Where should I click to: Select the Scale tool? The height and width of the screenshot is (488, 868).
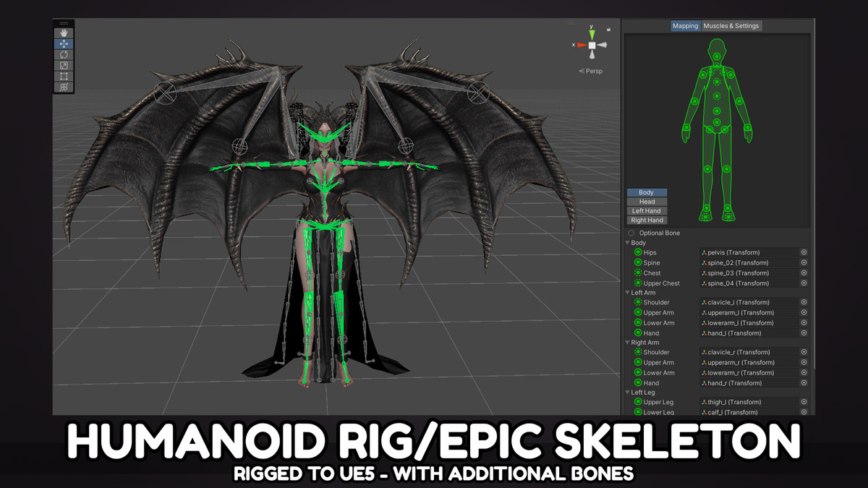(64, 66)
